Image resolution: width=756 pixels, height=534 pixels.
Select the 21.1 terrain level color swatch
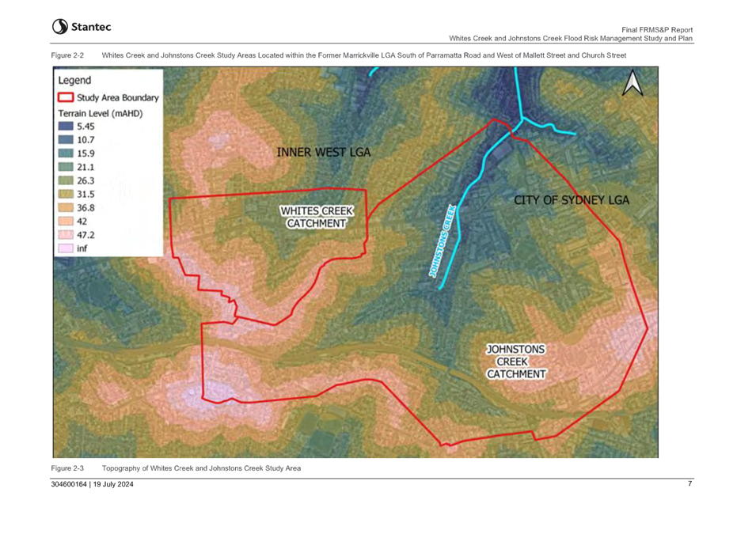[66, 167]
